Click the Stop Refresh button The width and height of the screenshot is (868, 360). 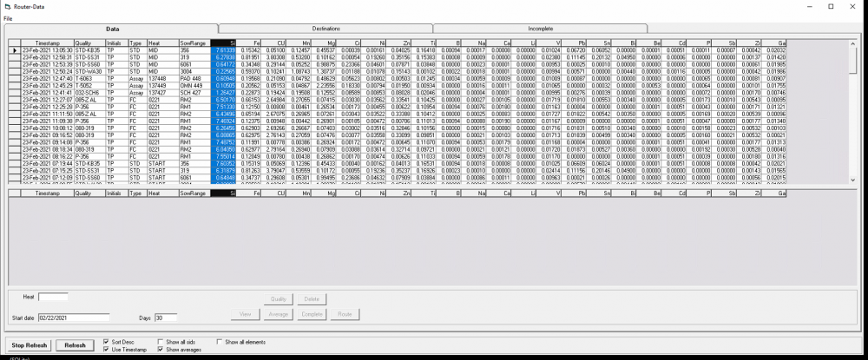tap(30, 345)
